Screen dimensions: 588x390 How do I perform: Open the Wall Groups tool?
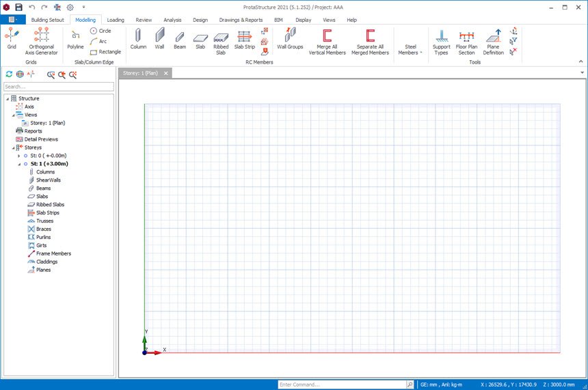290,38
